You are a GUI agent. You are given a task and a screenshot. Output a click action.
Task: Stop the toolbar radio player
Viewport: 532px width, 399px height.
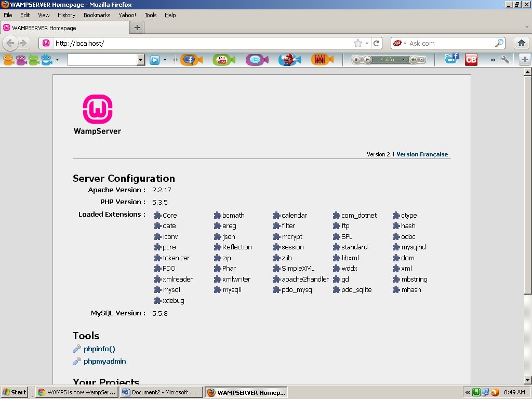click(356, 60)
